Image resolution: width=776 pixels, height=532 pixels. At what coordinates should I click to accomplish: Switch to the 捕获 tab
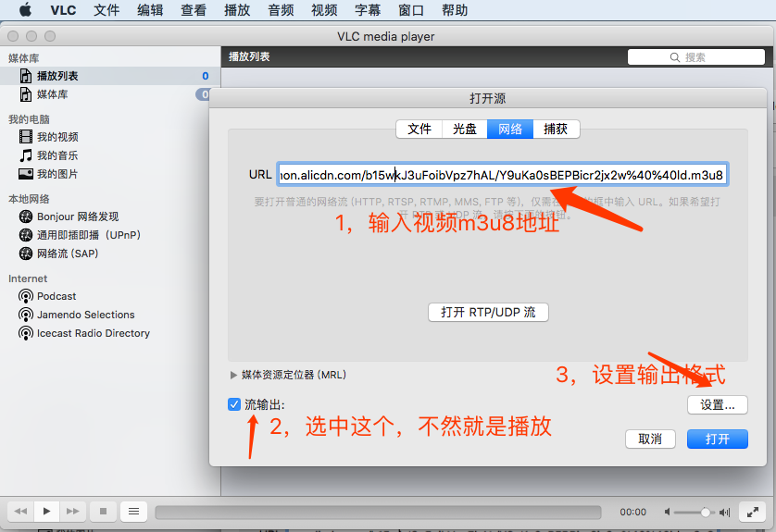(556, 129)
